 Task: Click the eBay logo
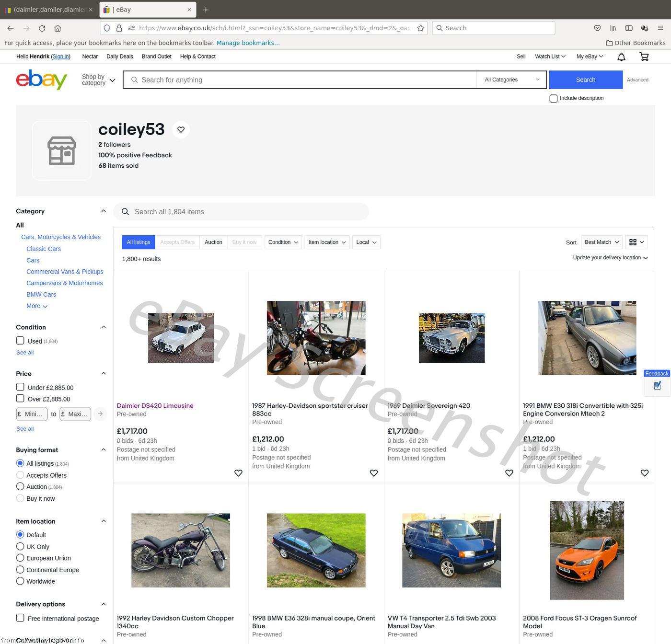coord(42,80)
